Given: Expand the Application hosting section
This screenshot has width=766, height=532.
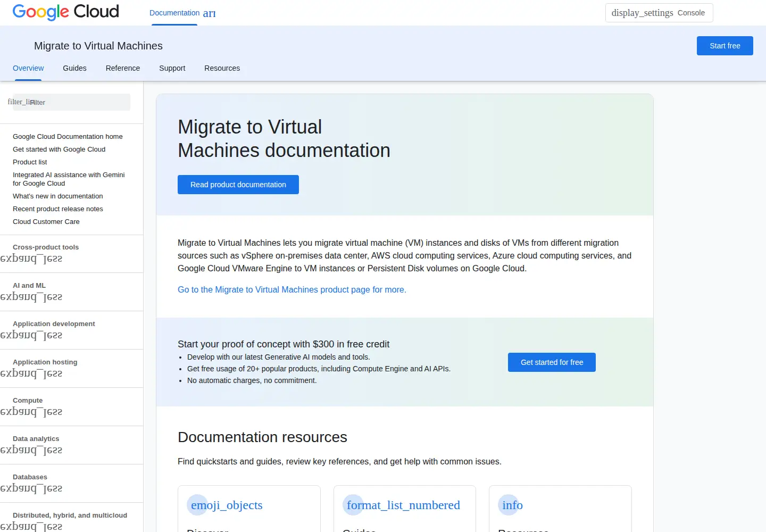Looking at the screenshot, I should [31, 373].
